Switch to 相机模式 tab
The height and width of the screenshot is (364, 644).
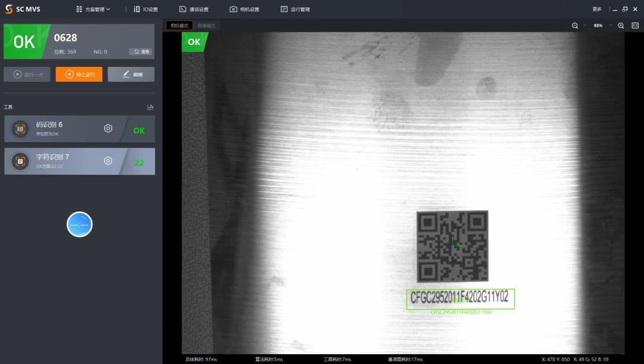click(179, 25)
